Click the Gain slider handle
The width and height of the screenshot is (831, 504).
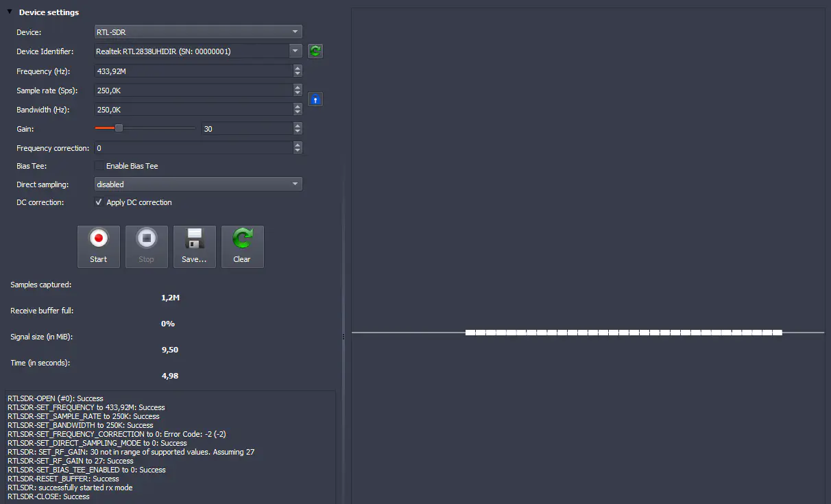(119, 128)
